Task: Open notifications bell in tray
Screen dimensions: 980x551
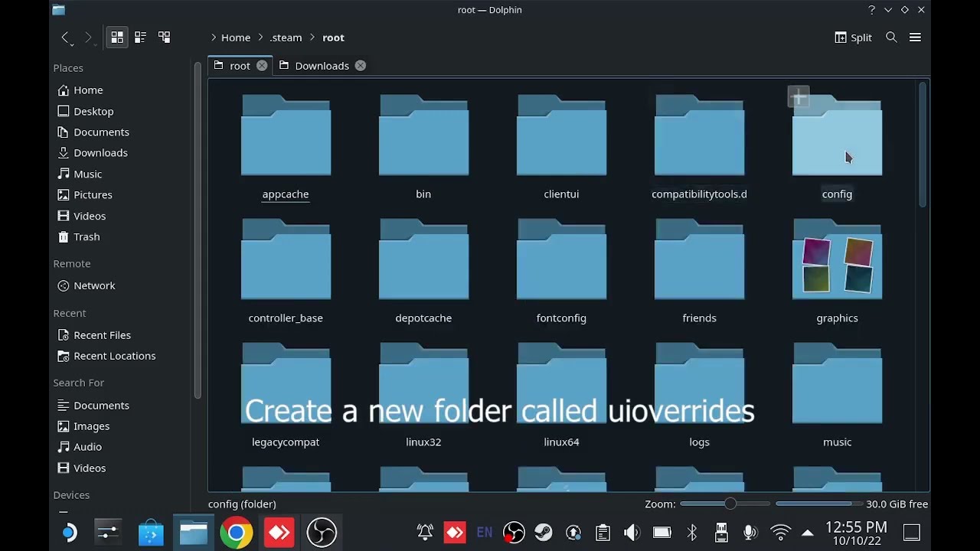Action: (425, 533)
